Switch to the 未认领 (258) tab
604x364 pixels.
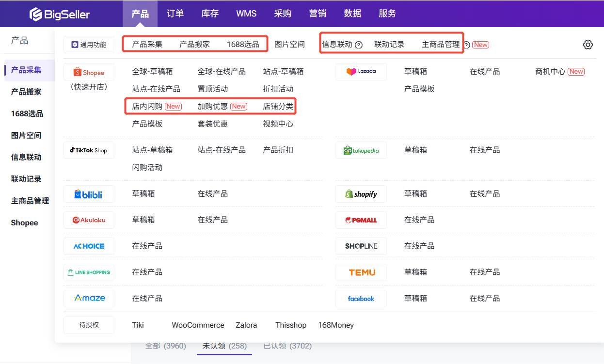(224, 346)
